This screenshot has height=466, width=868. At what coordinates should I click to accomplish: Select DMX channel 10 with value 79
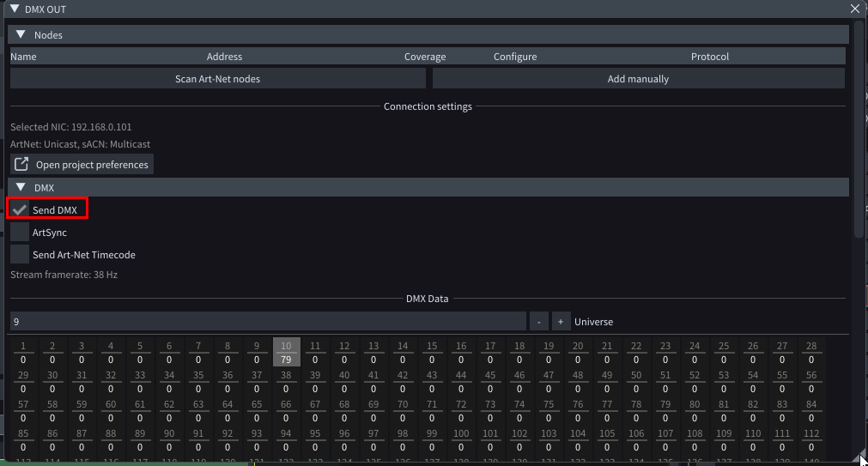tap(286, 353)
